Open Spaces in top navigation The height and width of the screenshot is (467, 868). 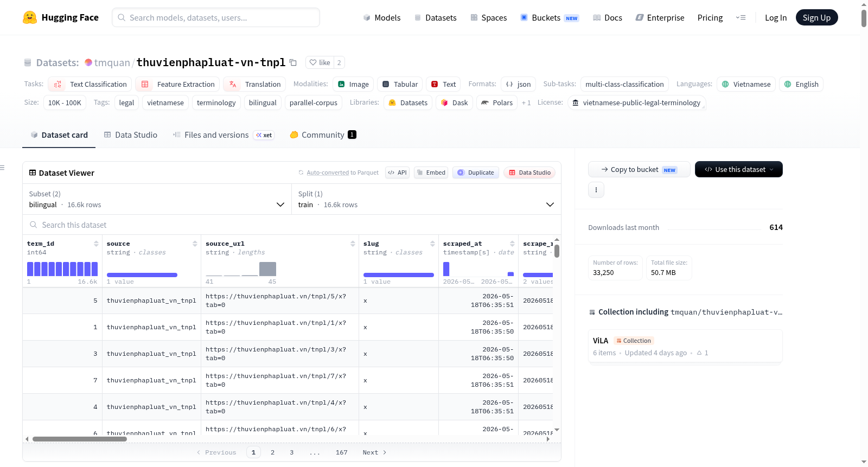(488, 17)
